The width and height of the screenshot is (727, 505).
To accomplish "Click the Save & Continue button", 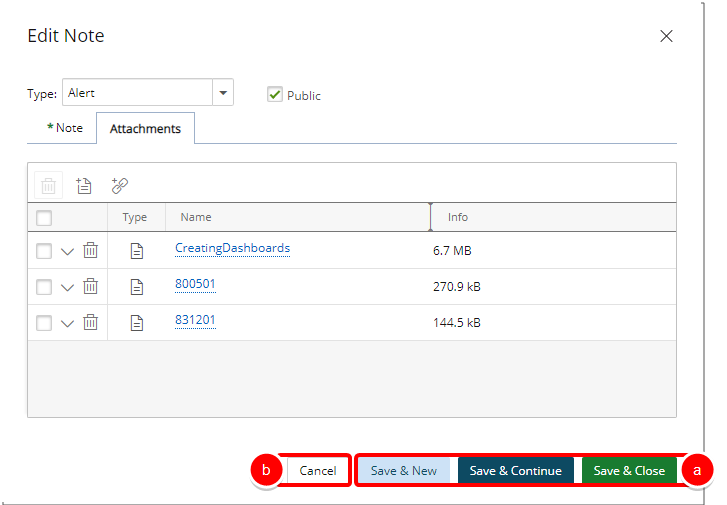I will coord(516,471).
